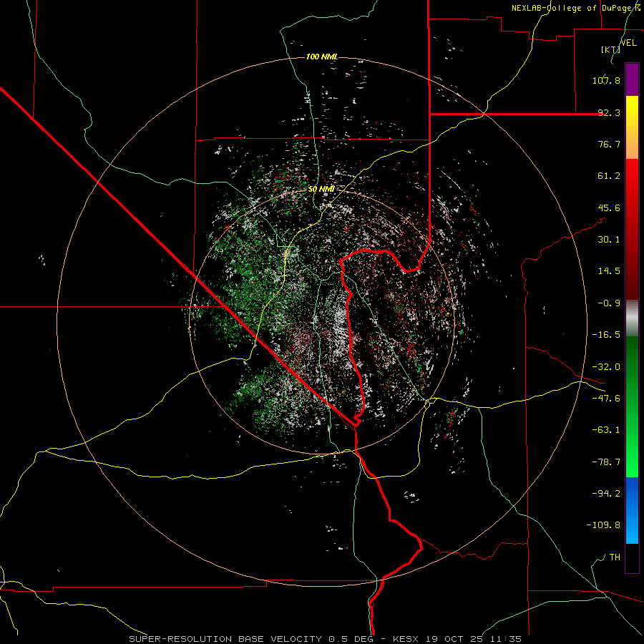Pick the gray near-zero segment of the scale
The width and height of the screenshot is (644, 644).
tap(632, 318)
